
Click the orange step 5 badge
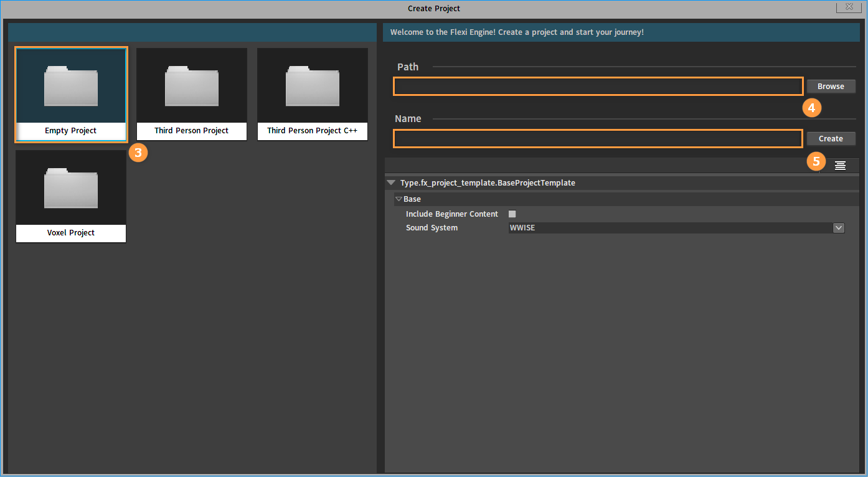pos(816,161)
